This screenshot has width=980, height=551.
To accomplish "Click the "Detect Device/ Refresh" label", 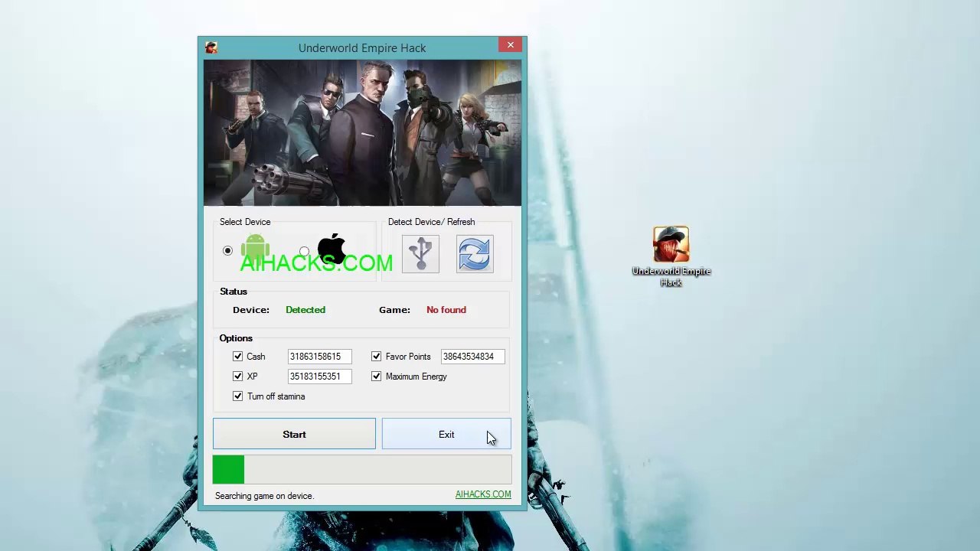I will (431, 222).
